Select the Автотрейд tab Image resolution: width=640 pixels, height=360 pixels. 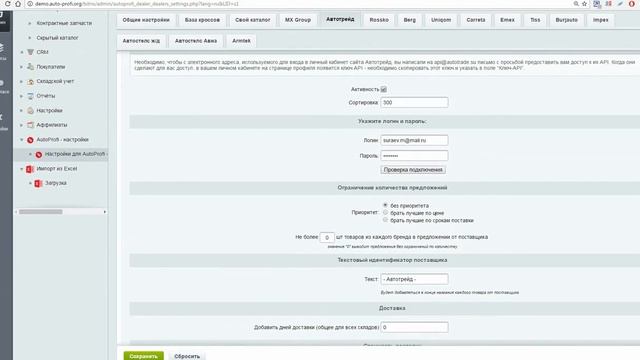click(x=340, y=19)
